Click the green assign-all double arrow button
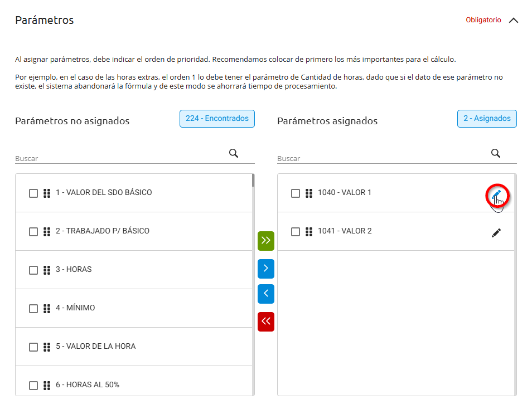532x409 pixels. 265,241
